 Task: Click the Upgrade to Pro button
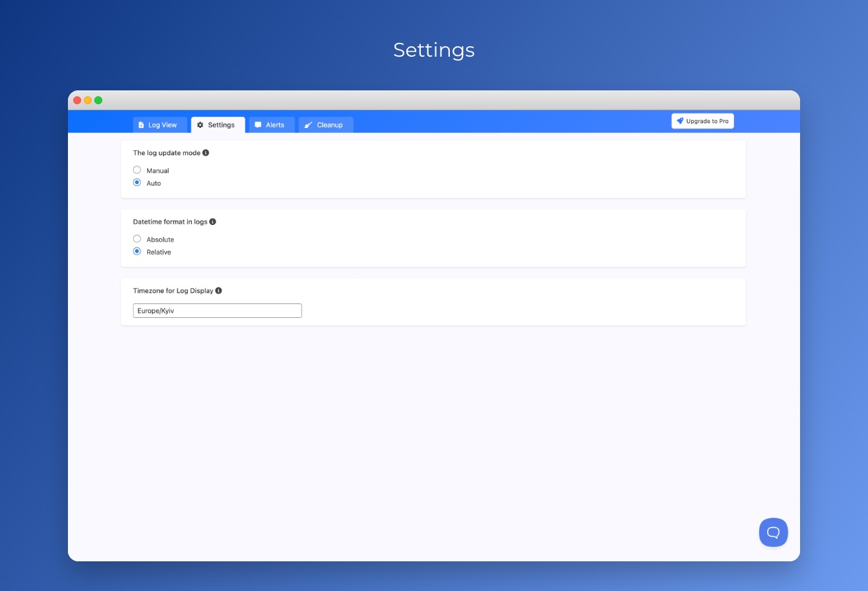click(702, 121)
